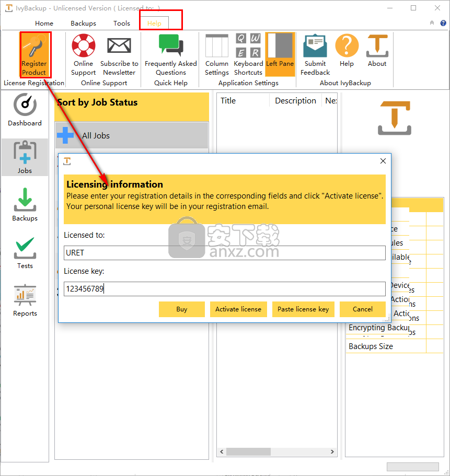Toggle the Left Pane button
This screenshot has height=476, width=450.
pos(280,55)
